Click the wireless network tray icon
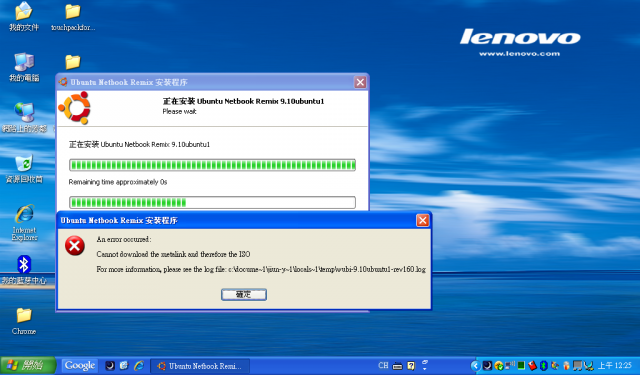Screen dimensions: 640x375 [x=510, y=365]
